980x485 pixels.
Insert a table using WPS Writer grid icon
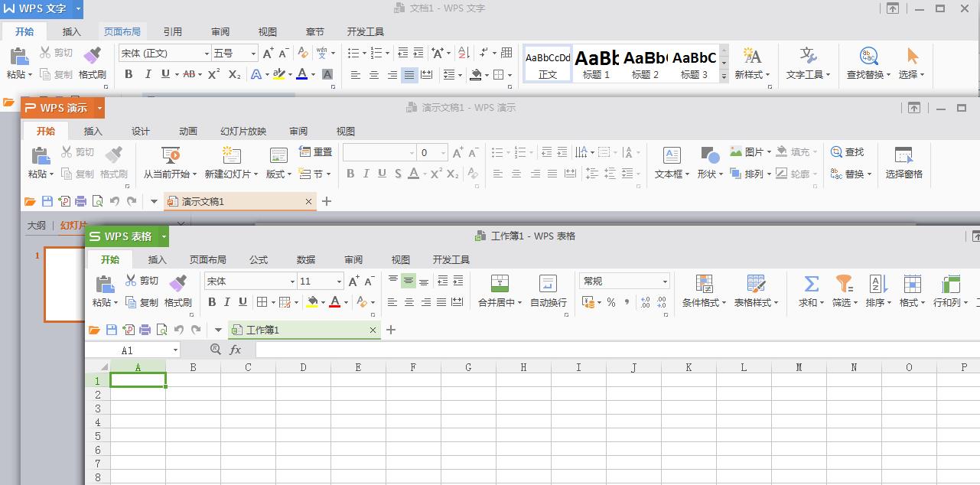(x=506, y=53)
